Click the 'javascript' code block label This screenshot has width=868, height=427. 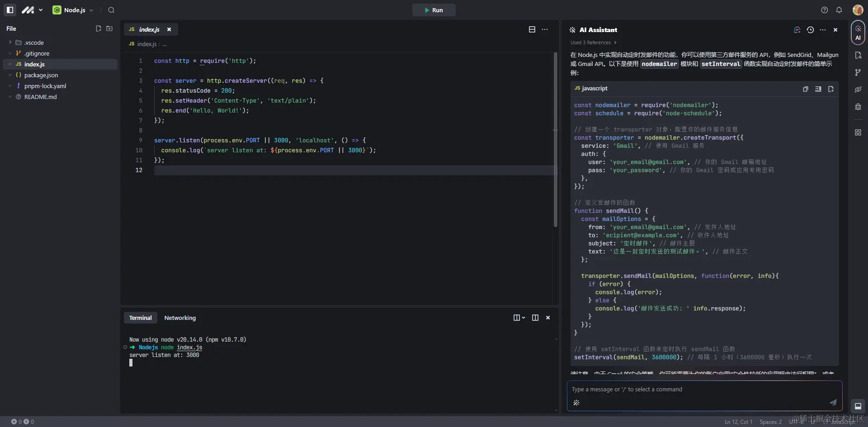click(x=594, y=89)
